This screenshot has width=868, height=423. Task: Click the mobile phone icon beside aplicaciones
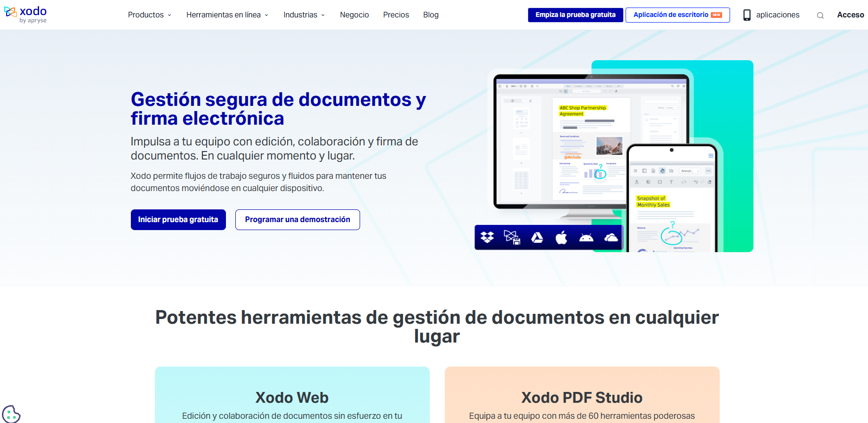click(x=747, y=15)
